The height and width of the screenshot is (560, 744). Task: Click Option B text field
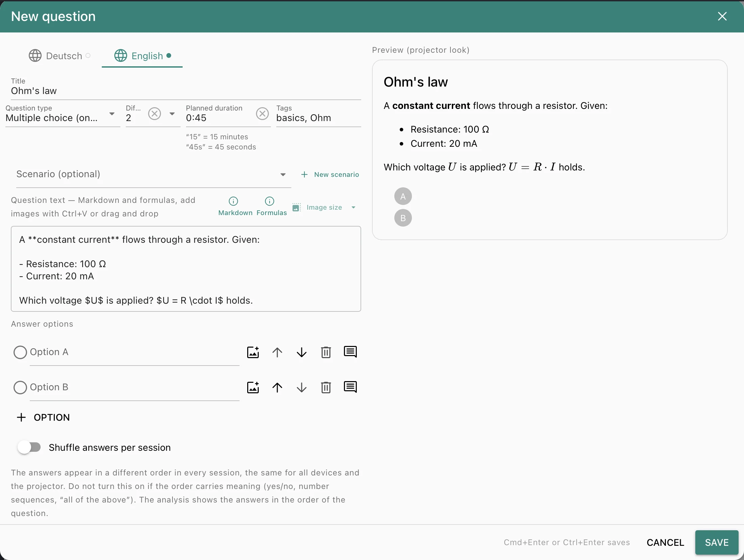135,388
